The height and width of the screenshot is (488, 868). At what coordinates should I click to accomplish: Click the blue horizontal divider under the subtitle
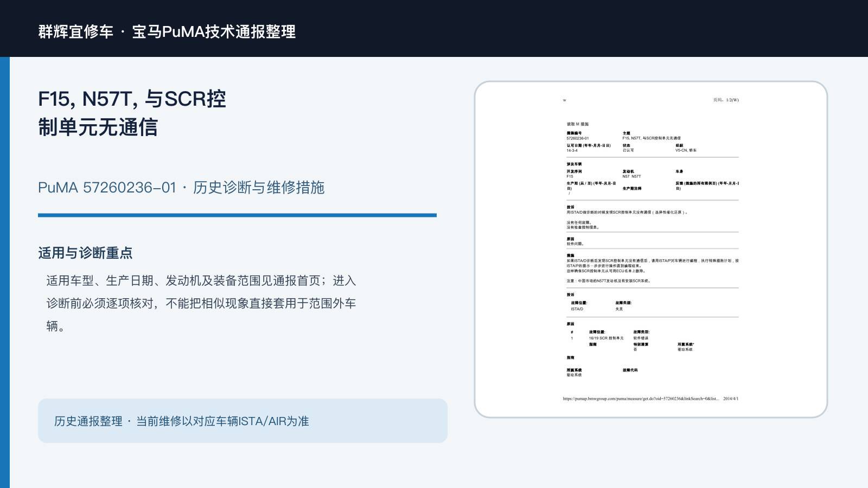point(237,215)
